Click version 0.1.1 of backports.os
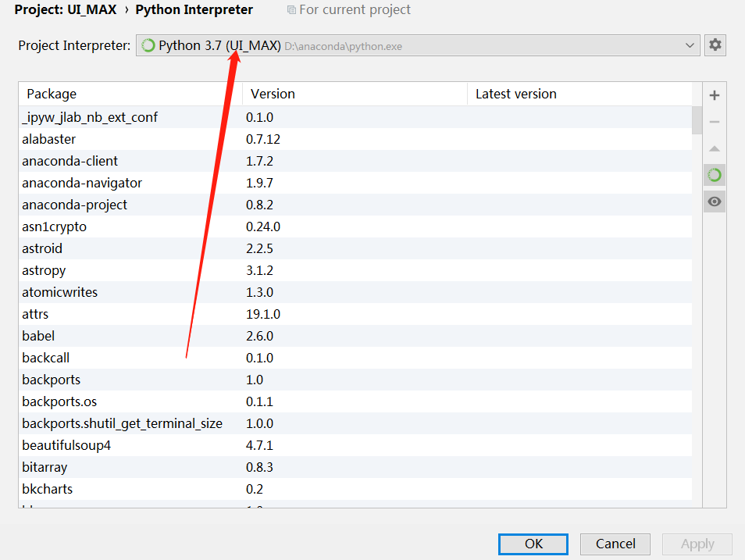This screenshot has width=745, height=560. pyautogui.click(x=259, y=401)
